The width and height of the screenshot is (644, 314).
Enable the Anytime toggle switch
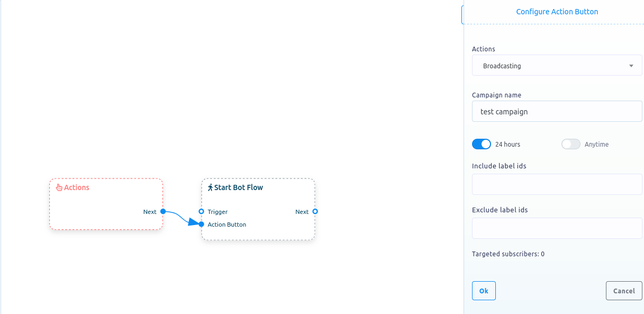coord(571,144)
